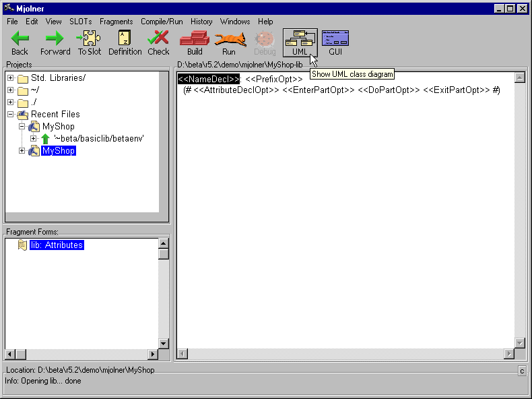Open the SLOTs menu

coord(80,22)
